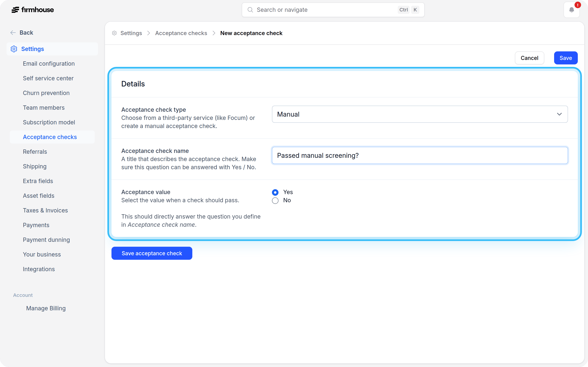Click the chevron on the Manual dropdown
This screenshot has height=367, width=588.
(559, 114)
